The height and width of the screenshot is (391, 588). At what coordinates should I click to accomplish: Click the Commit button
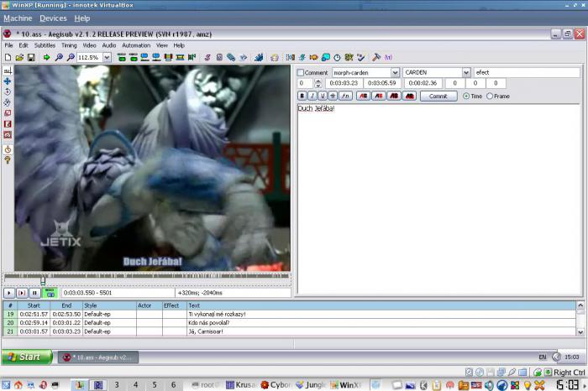coord(438,96)
